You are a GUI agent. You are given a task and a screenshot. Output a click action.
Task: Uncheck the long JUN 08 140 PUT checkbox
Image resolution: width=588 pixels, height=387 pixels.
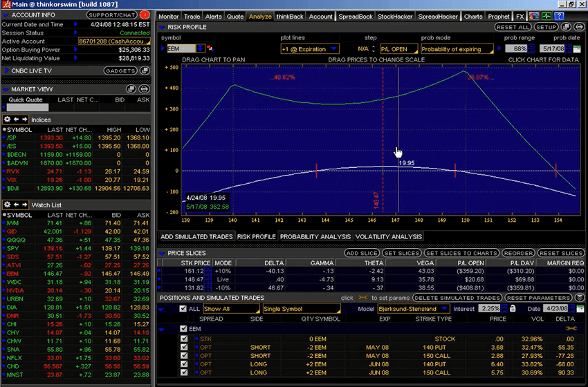pos(184,364)
